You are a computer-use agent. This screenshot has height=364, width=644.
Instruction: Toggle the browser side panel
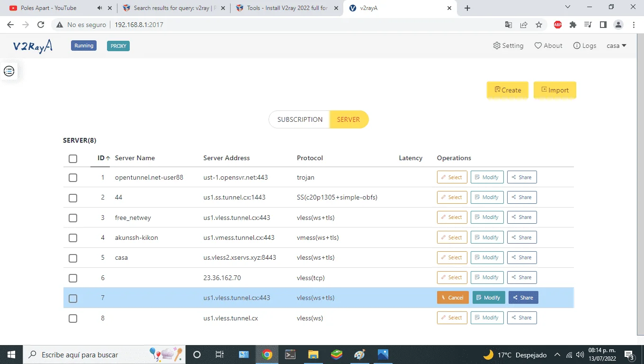click(x=603, y=25)
